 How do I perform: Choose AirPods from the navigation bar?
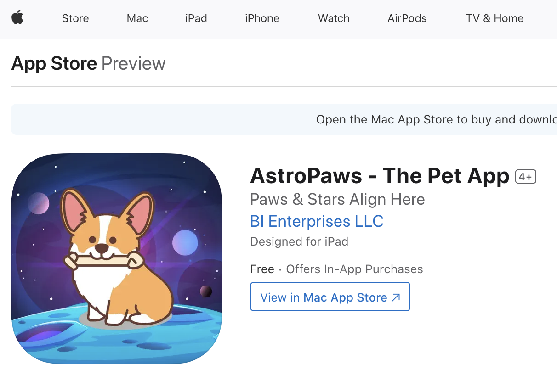coord(407,18)
